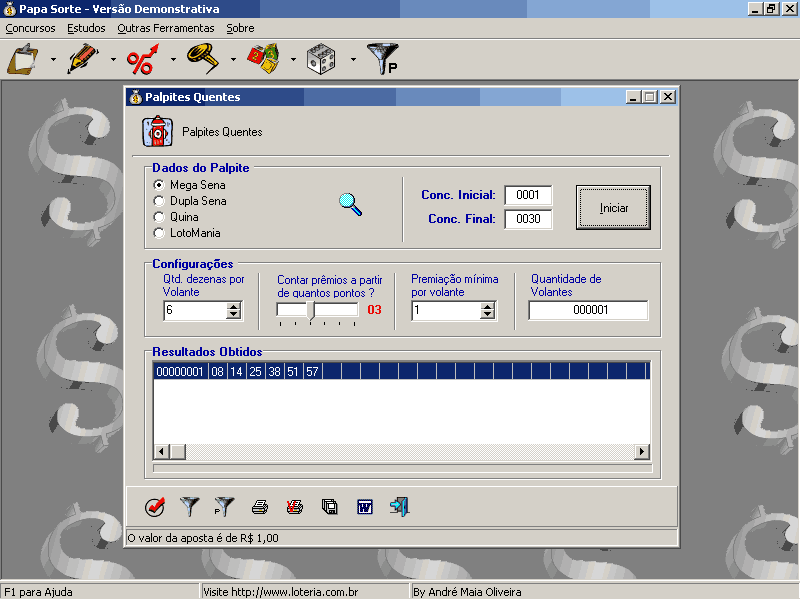Export results with the Word icon
This screenshot has width=800, height=600.
(364, 507)
